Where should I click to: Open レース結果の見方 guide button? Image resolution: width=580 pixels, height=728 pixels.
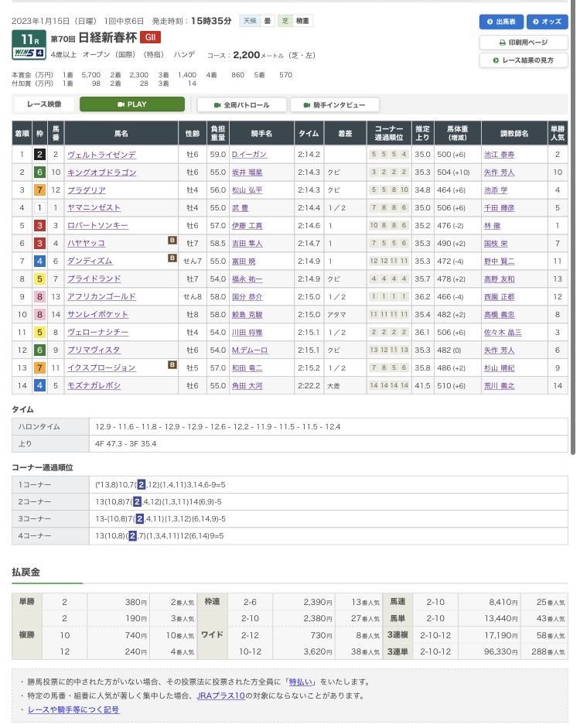tap(524, 60)
